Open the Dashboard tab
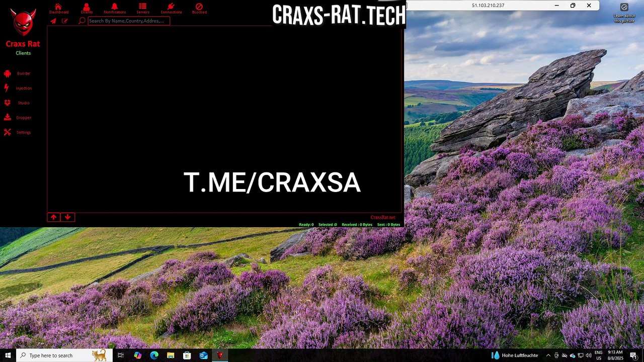The image size is (644, 362). [58, 9]
